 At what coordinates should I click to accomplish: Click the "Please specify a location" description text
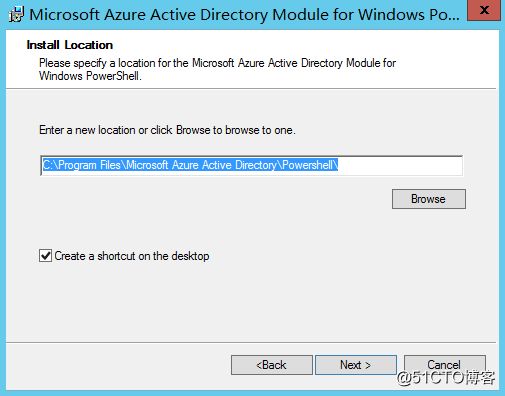tap(217, 63)
